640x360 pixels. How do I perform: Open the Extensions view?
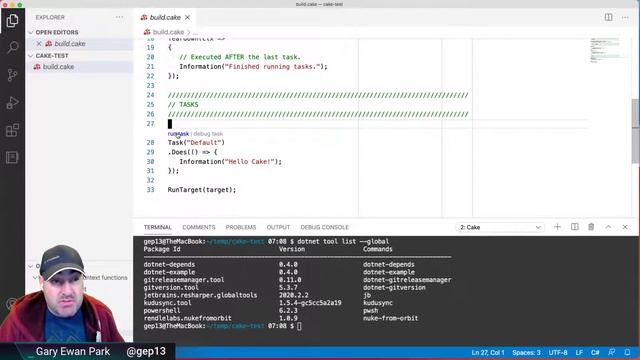pos(12,130)
